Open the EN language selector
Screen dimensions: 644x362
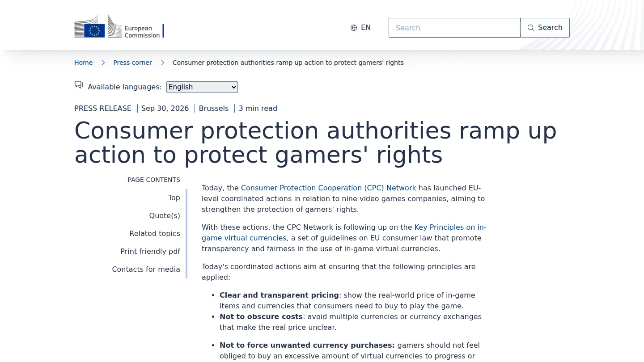point(360,28)
